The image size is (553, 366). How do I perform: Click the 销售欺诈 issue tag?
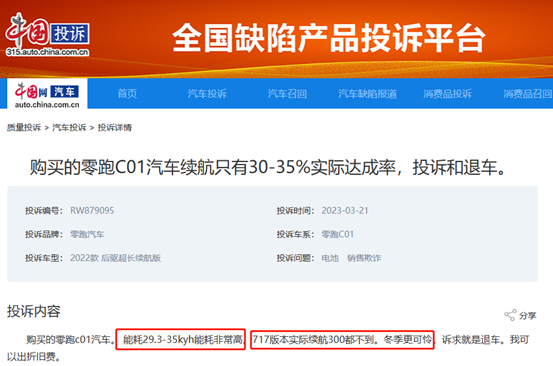point(364,258)
